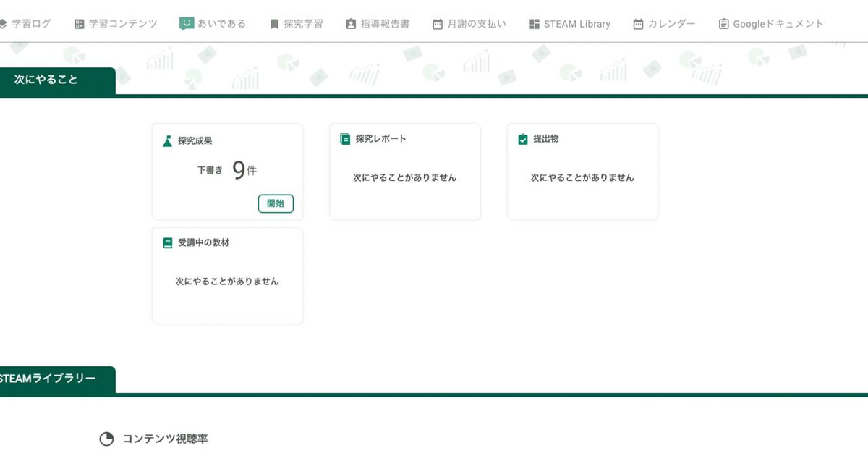
Task: Click the report icon on the 探究レポート card
Action: point(344,138)
